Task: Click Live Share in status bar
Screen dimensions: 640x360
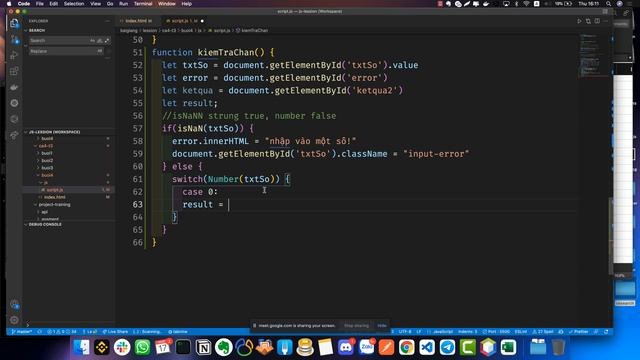Action: (115, 332)
